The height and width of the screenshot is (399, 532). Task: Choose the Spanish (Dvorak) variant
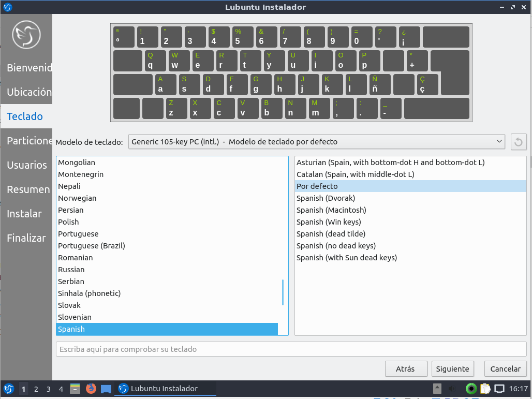(326, 198)
